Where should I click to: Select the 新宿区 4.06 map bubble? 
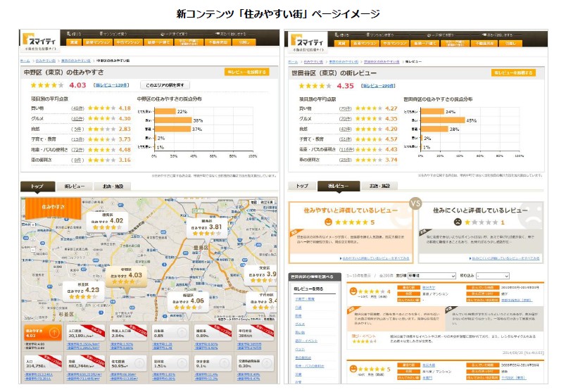pyautogui.click(x=188, y=302)
